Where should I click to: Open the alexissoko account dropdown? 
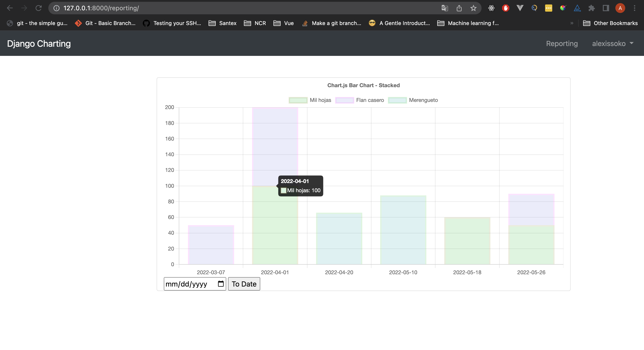pos(613,43)
